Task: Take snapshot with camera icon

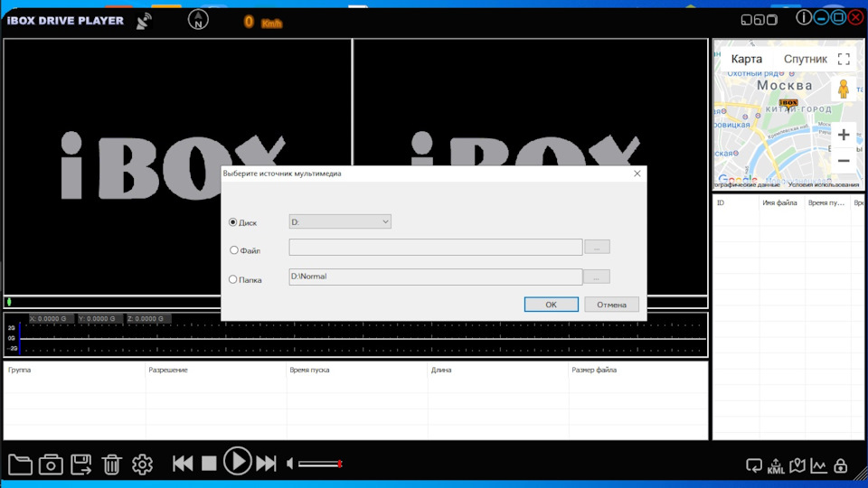Action: (51, 465)
